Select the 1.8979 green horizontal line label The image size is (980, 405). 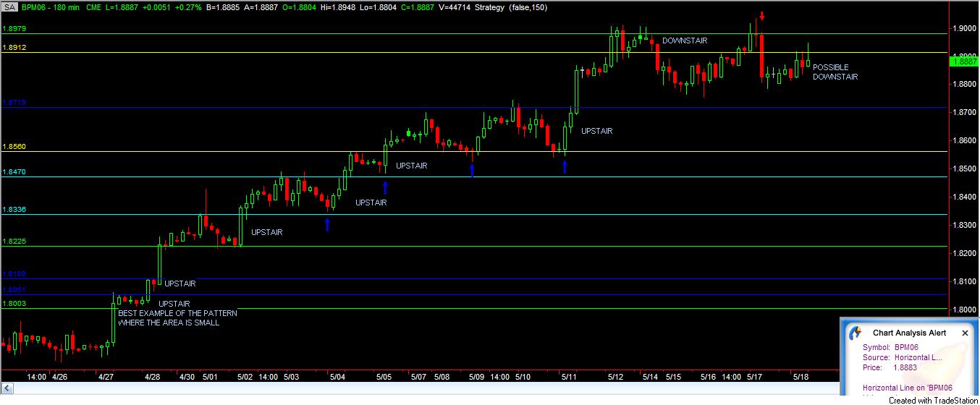point(14,29)
